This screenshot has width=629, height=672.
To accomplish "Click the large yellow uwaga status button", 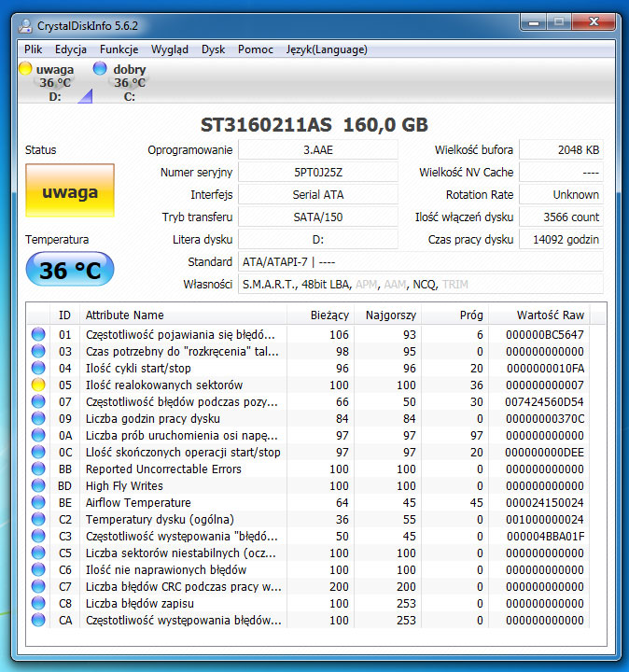I will pos(70,190).
